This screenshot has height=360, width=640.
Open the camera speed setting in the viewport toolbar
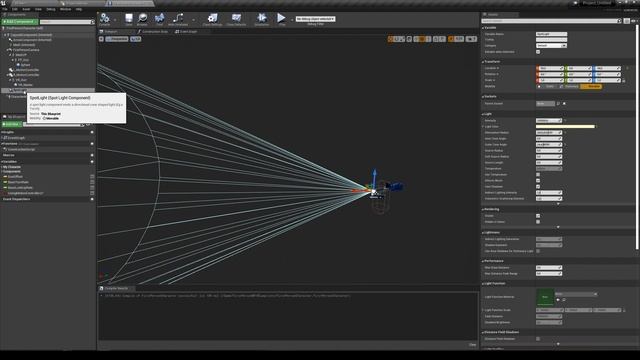coord(471,39)
